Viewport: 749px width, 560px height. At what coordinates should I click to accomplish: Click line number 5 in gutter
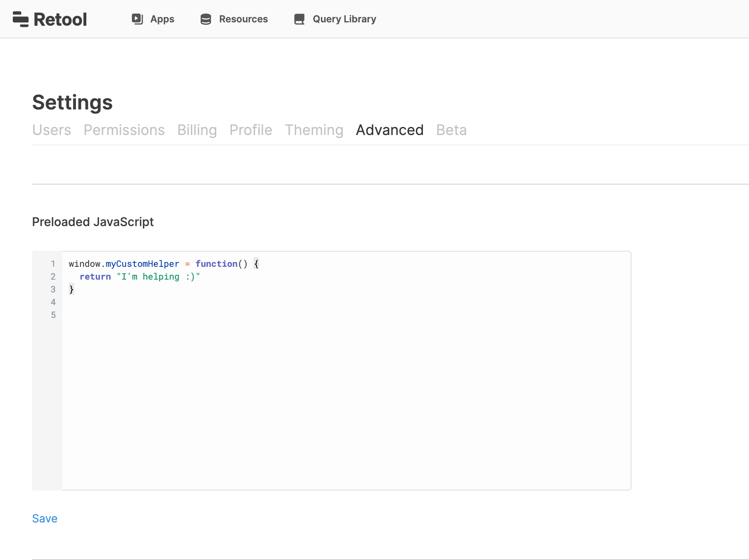pyautogui.click(x=53, y=315)
